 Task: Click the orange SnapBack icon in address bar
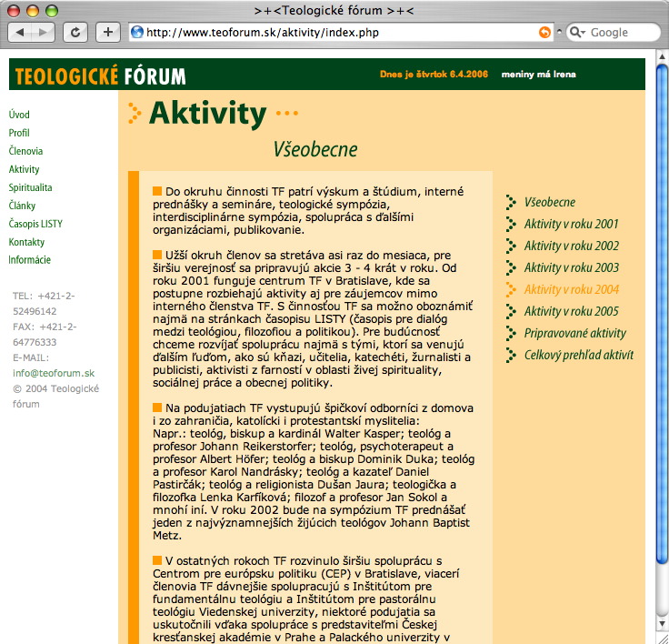pyautogui.click(x=544, y=32)
